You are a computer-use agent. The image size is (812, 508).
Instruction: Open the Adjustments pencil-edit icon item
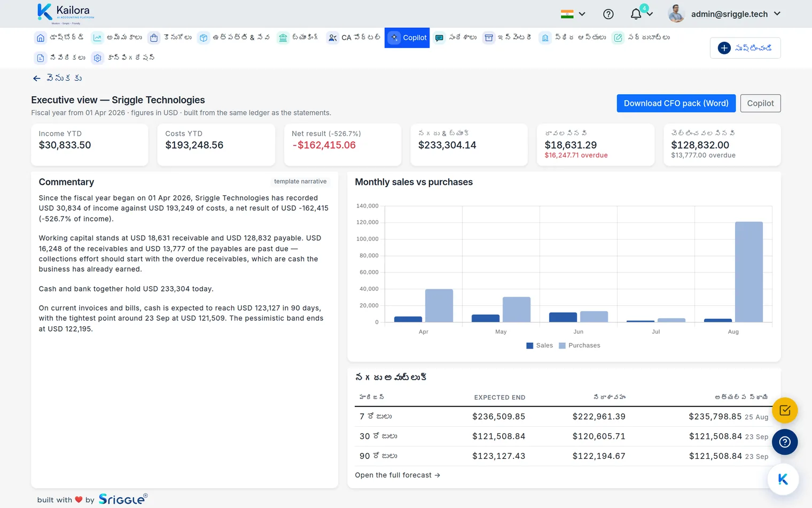tap(618, 38)
